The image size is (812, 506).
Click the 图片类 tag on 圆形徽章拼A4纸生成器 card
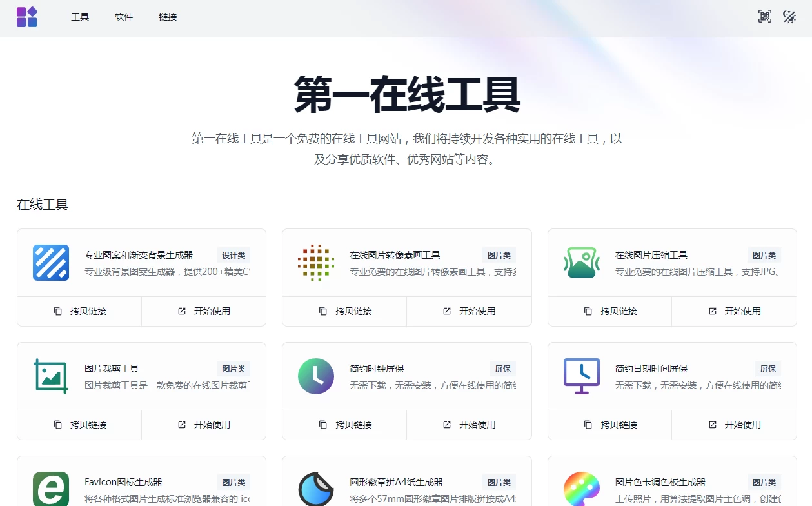click(x=499, y=482)
